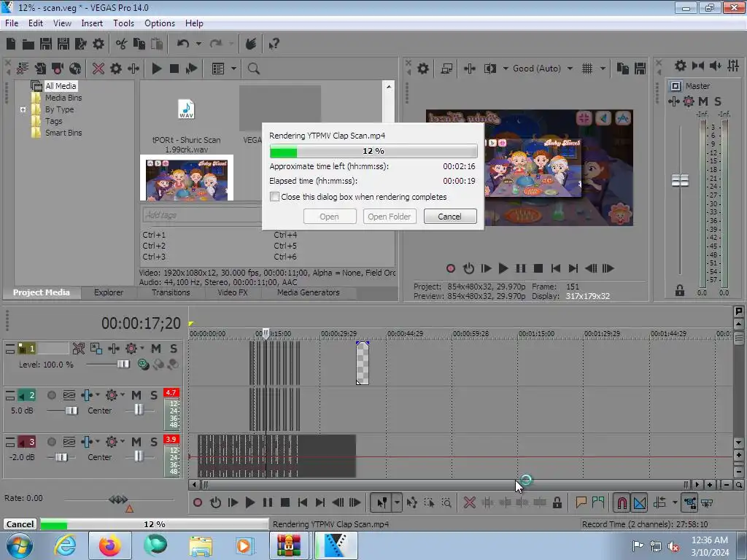Switch to the Explorer tab
747x560 pixels.
point(109,292)
